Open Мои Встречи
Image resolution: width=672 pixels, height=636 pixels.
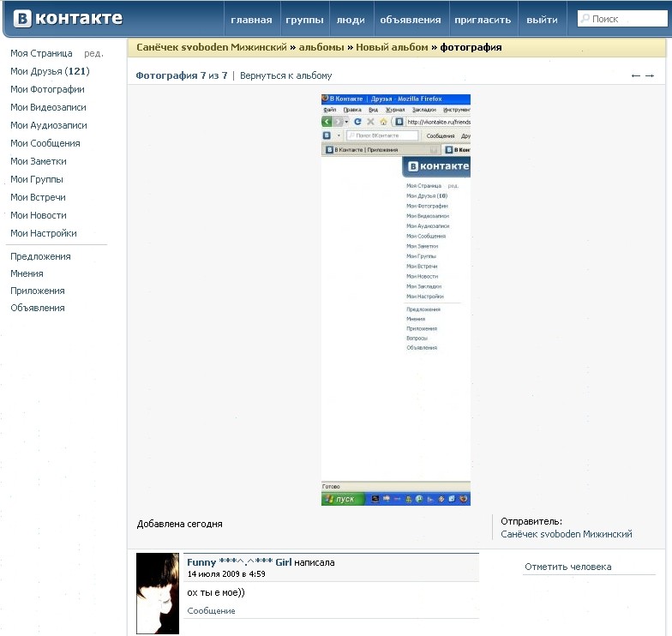click(38, 197)
